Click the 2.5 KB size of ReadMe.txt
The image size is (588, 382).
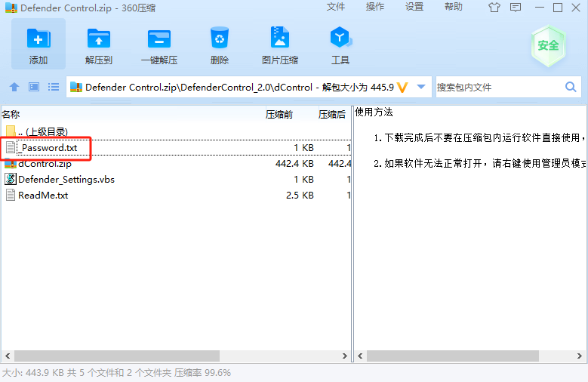pyautogui.click(x=300, y=195)
